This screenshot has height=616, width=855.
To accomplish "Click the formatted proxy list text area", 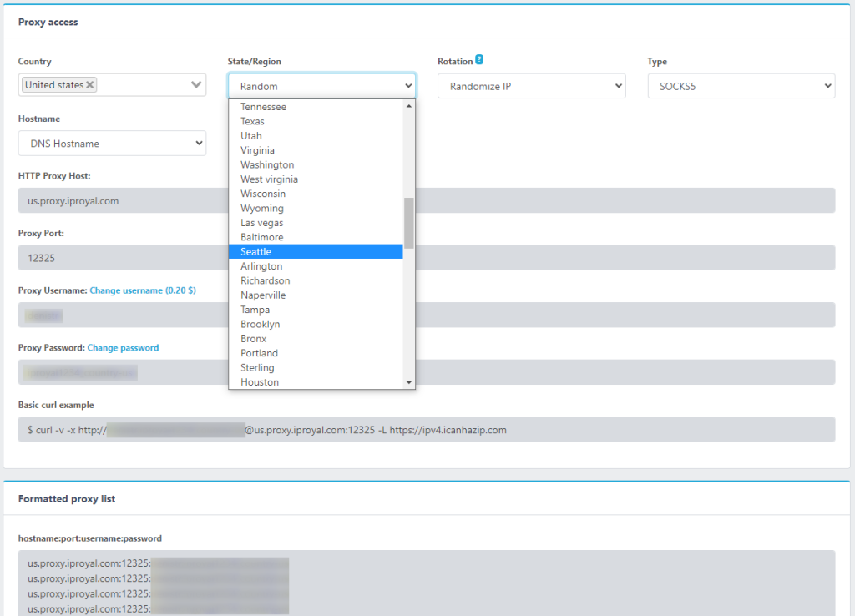I will [x=427, y=583].
